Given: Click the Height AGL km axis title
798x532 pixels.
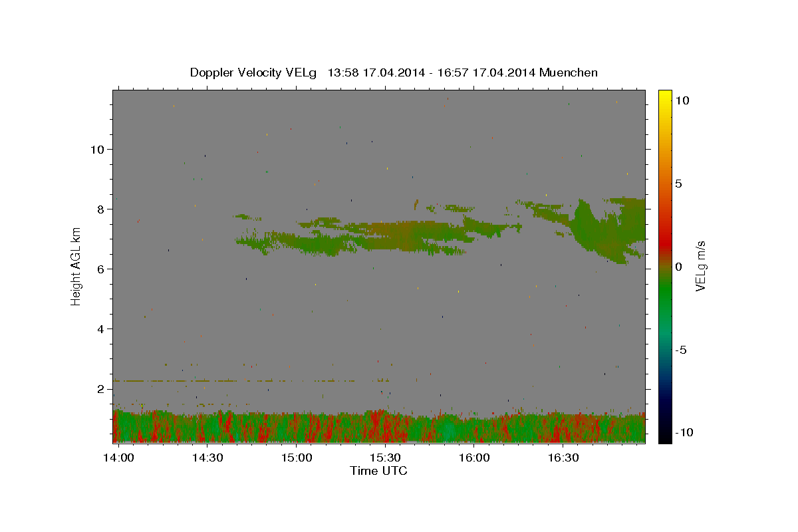Looking at the screenshot, I should 76,265.
